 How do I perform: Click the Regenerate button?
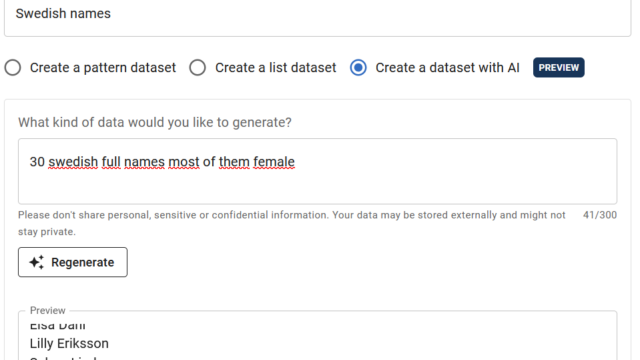(73, 262)
